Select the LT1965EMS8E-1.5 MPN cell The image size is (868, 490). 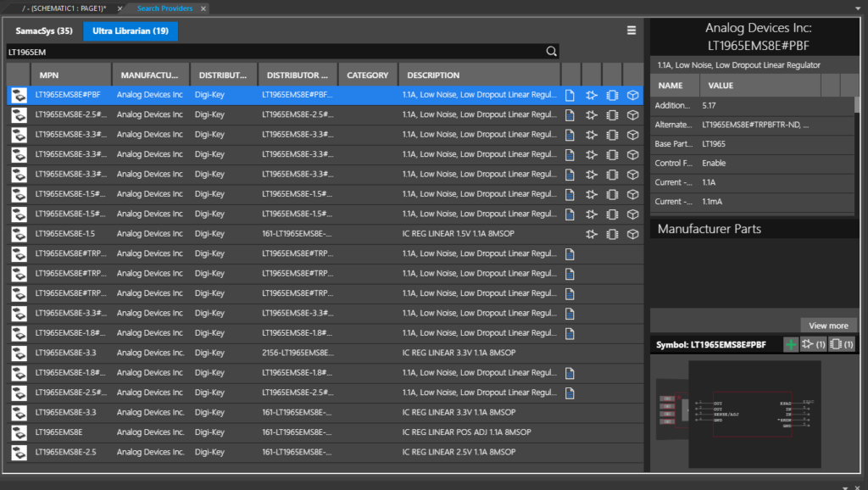pyautogui.click(x=65, y=234)
